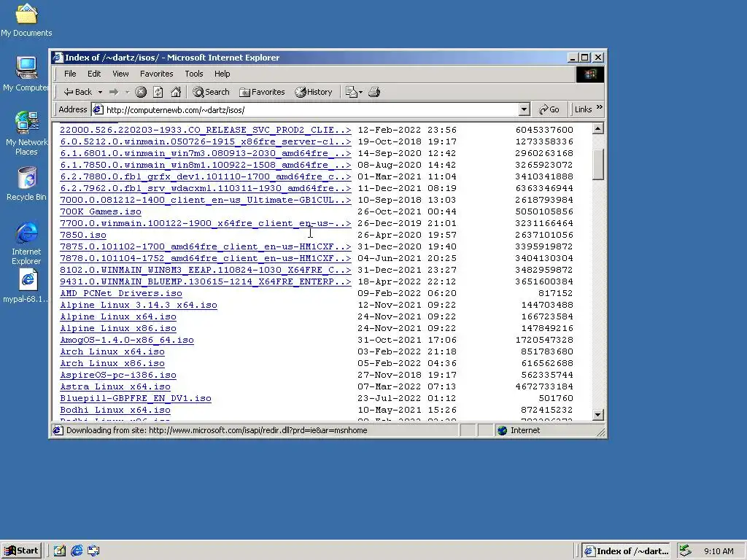The image size is (747, 560).
Task: Click the page icon in the address bar
Action: click(x=98, y=109)
